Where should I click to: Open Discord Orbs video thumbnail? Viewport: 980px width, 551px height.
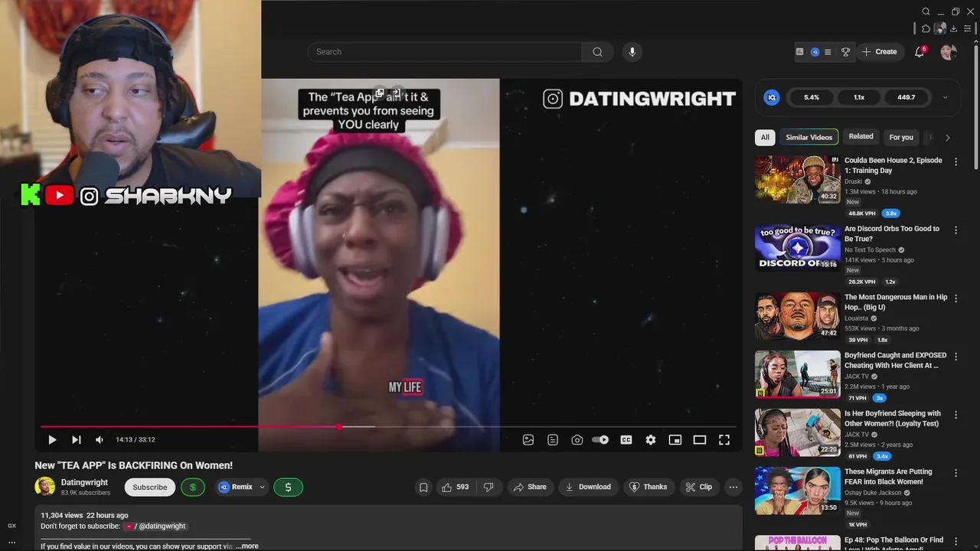pyautogui.click(x=798, y=247)
